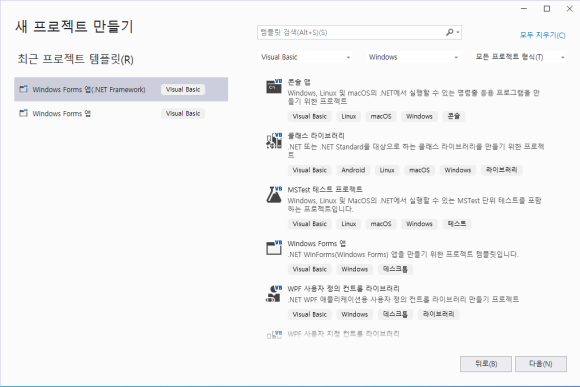This screenshot has width=580, height=387.
Task: Click the 뒤로(B) button
Action: (486, 364)
